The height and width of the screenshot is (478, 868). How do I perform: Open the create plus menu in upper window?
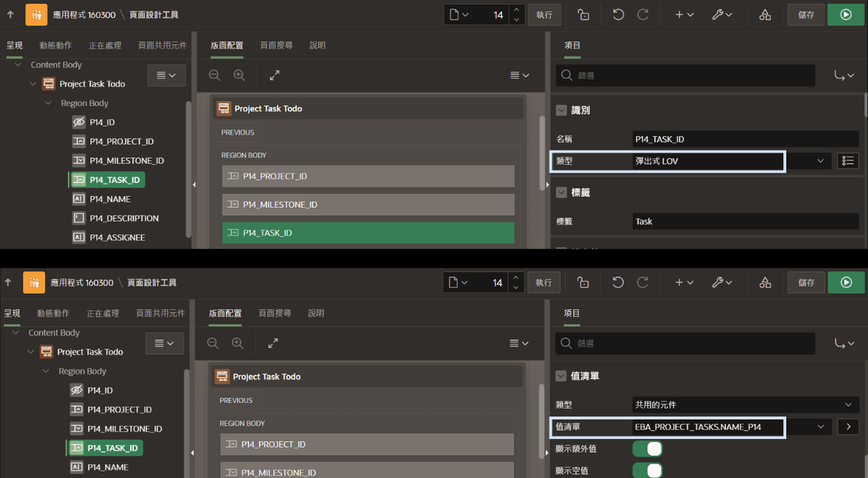(x=684, y=14)
